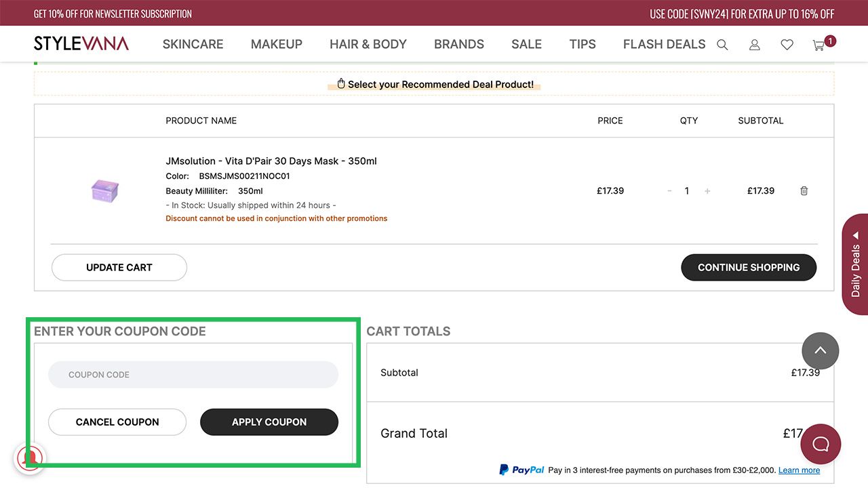
Task: Increase quantity with plus button
Action: 707,191
